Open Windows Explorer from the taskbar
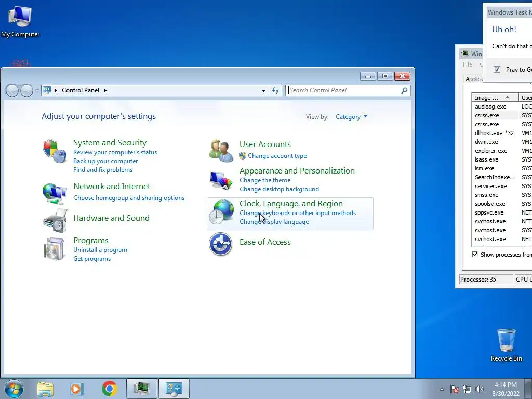Image resolution: width=532 pixels, height=399 pixels. coord(45,389)
